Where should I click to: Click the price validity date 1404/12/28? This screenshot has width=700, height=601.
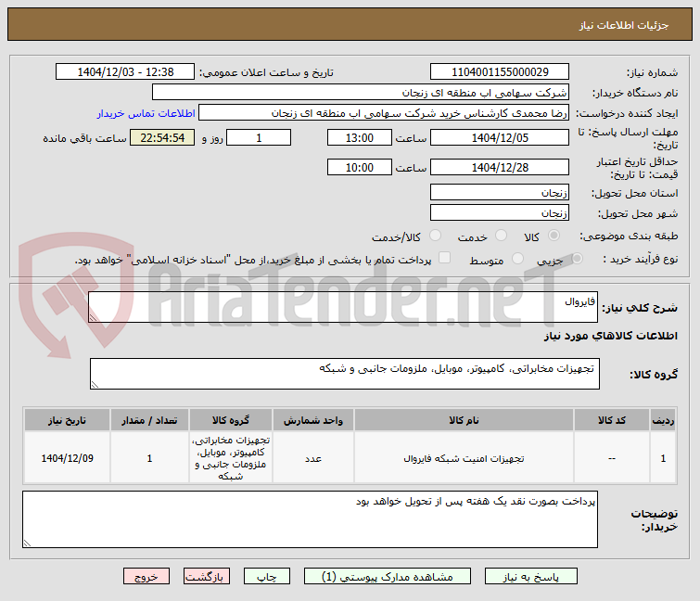click(x=500, y=168)
